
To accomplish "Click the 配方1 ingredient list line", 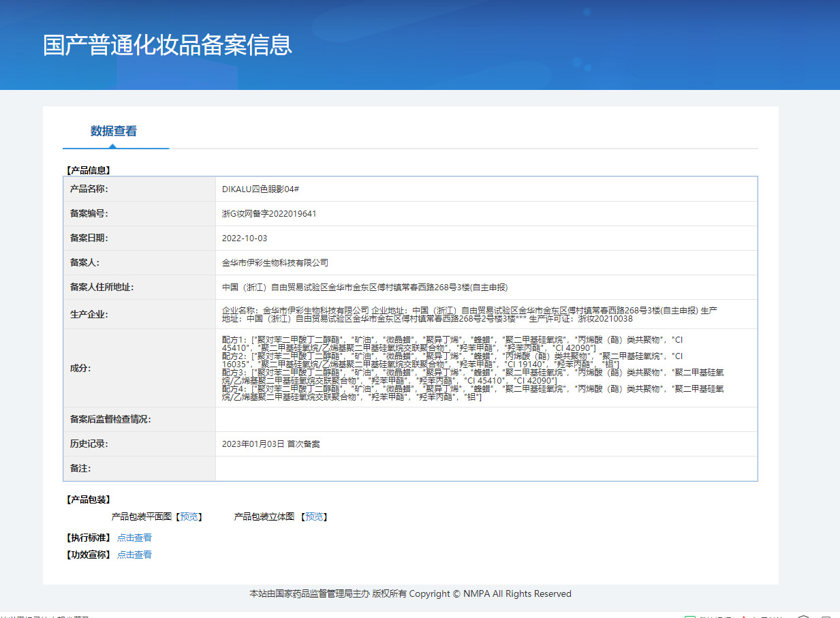I will pos(452,343).
